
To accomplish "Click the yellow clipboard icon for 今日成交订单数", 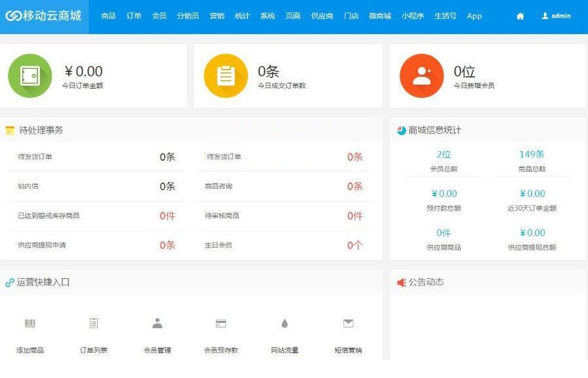I will [226, 75].
